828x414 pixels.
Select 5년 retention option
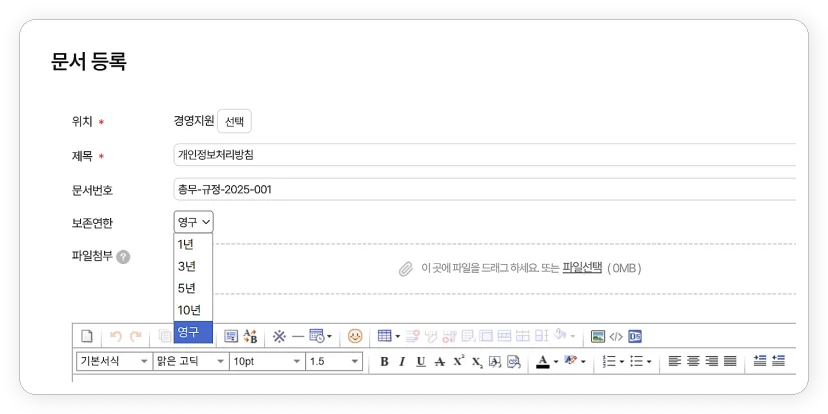tap(193, 288)
